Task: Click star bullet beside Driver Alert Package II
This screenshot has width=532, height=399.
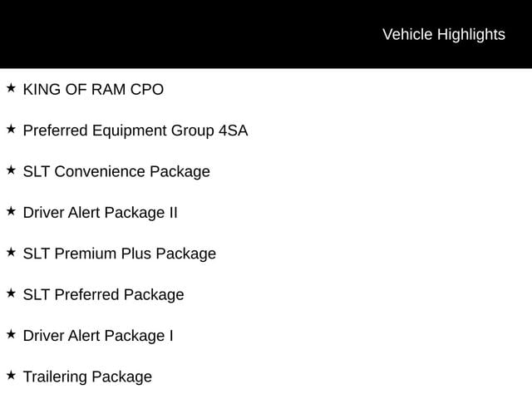Action: (11, 211)
